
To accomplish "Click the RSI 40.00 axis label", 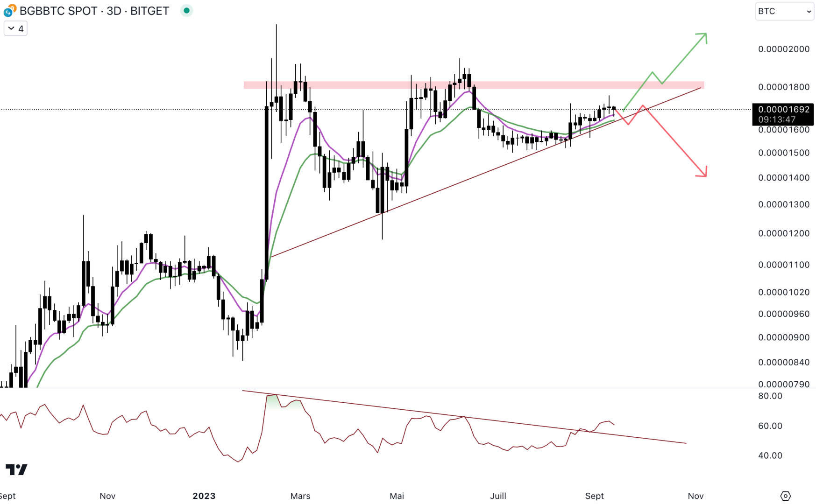I will [770, 455].
